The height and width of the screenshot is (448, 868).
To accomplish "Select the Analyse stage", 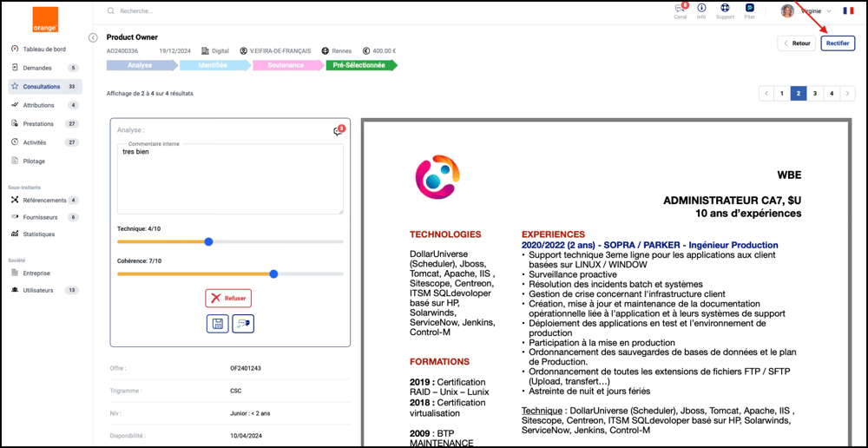I will click(x=141, y=65).
